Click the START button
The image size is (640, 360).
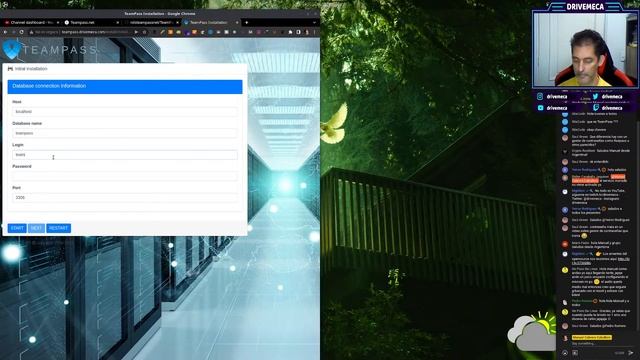click(17, 228)
